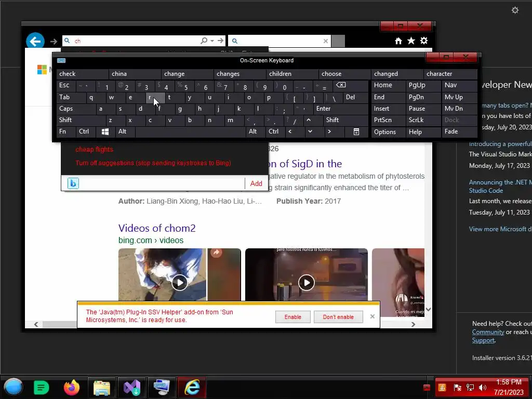Open 'Videos of chom2' heading link
This screenshot has height=399, width=532.
click(157, 228)
